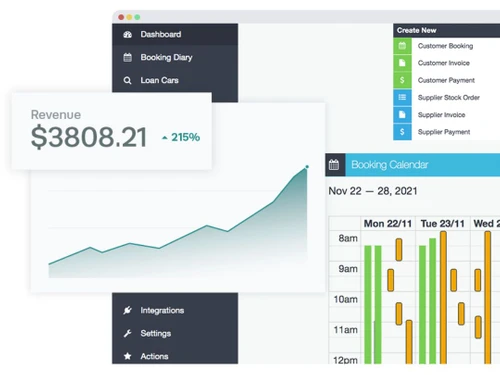The height and width of the screenshot is (375, 500).
Task: Click the 8am time row label
Action: (x=348, y=238)
